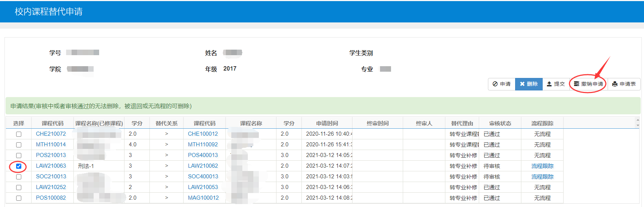The width and height of the screenshot is (644, 207).
Task: Click the POS210013 course code link
Action: [51, 155]
